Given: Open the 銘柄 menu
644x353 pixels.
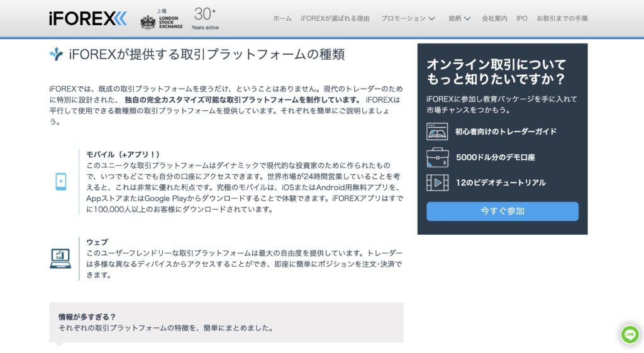Looking at the screenshot, I should (455, 18).
